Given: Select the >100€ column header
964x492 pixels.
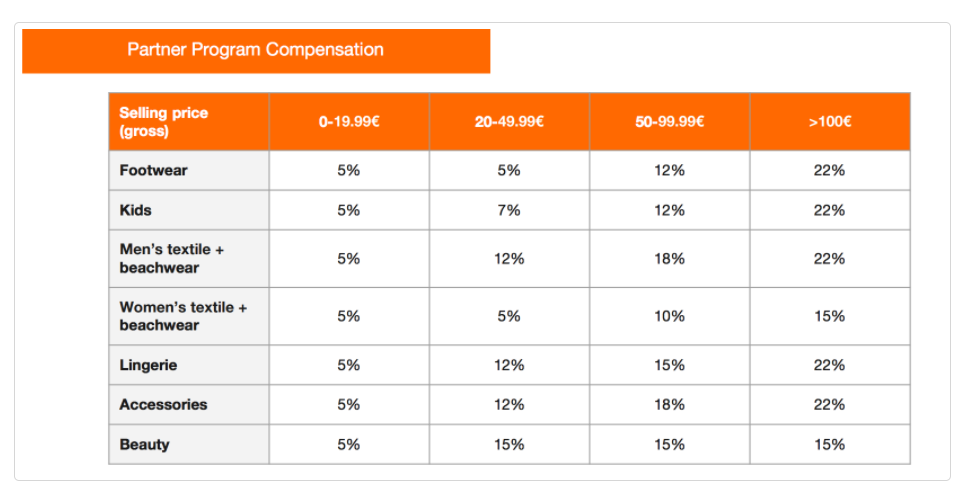Looking at the screenshot, I should pyautogui.click(x=829, y=122).
